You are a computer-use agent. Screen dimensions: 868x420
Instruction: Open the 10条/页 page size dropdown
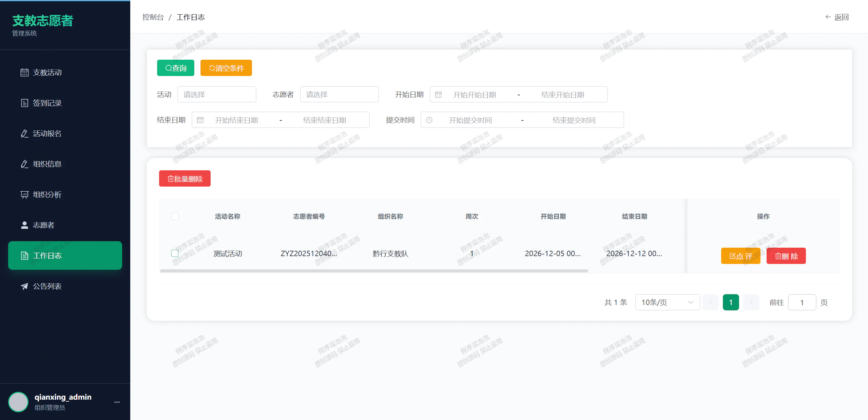(x=668, y=302)
